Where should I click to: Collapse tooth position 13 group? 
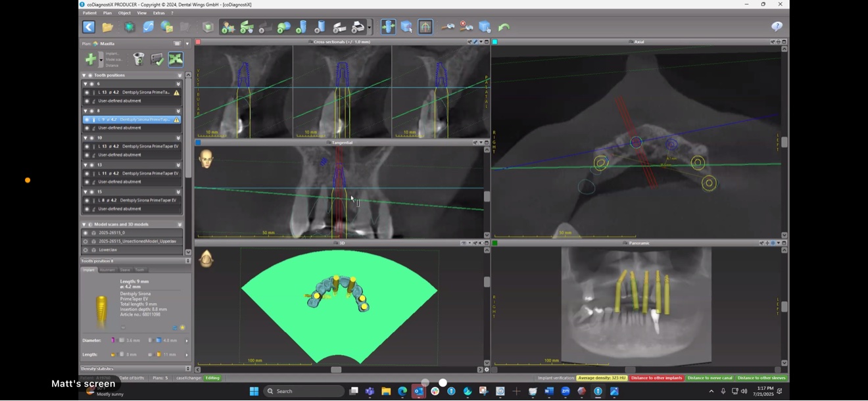(85, 165)
